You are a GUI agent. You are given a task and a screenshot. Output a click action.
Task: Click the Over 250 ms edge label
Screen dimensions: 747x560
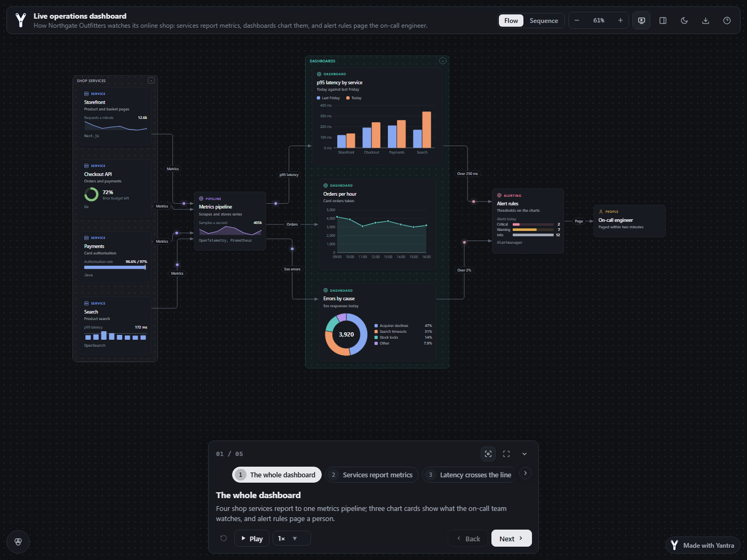pyautogui.click(x=467, y=174)
